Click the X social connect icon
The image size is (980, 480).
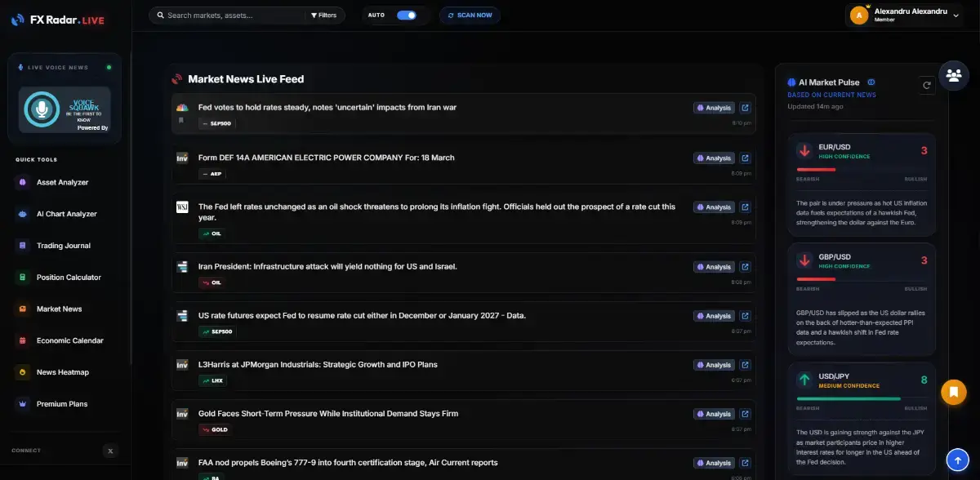pos(110,451)
